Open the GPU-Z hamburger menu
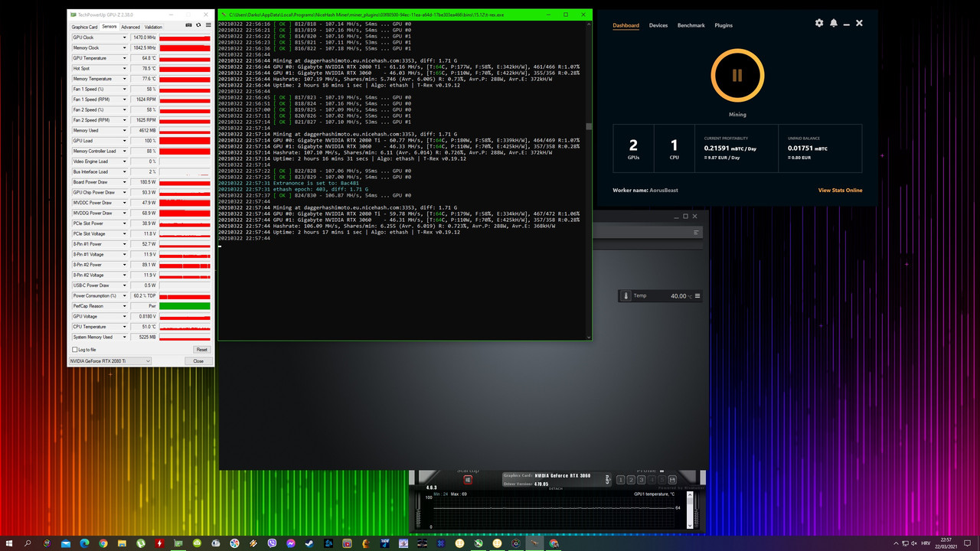Screen dimensions: 980x551 click(208, 25)
